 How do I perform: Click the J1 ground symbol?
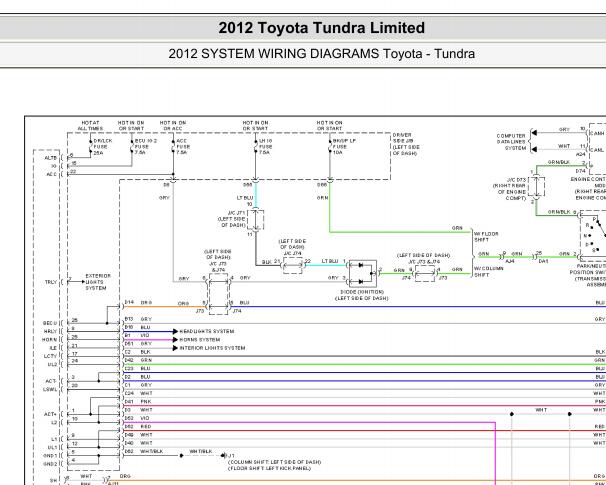click(223, 456)
